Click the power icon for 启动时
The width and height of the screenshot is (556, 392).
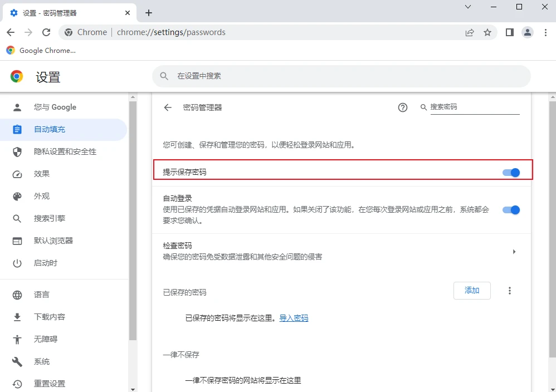[x=17, y=263]
